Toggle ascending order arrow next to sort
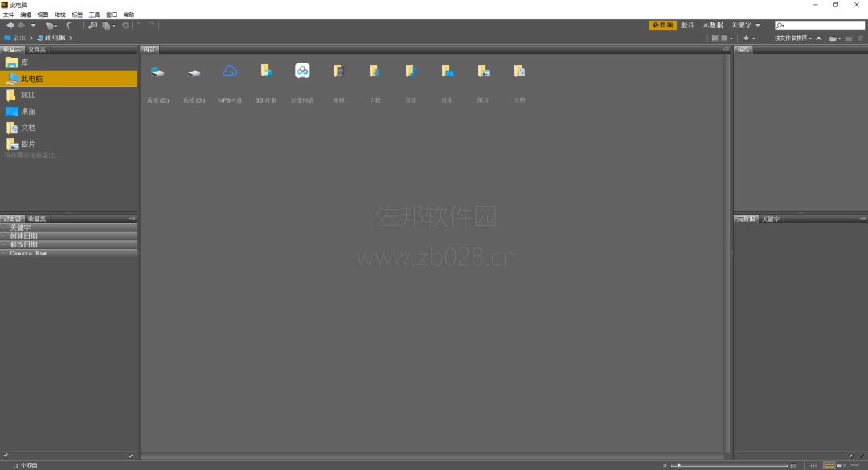 [819, 39]
